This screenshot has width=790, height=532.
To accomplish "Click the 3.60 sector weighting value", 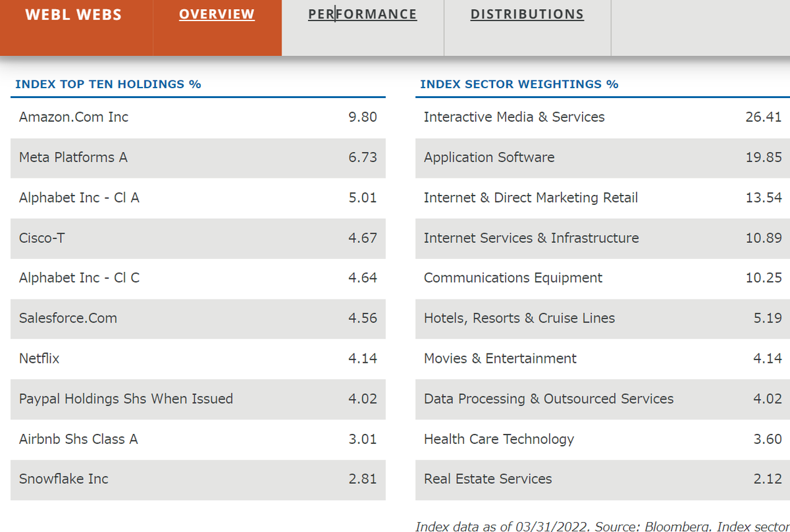I will [x=768, y=439].
